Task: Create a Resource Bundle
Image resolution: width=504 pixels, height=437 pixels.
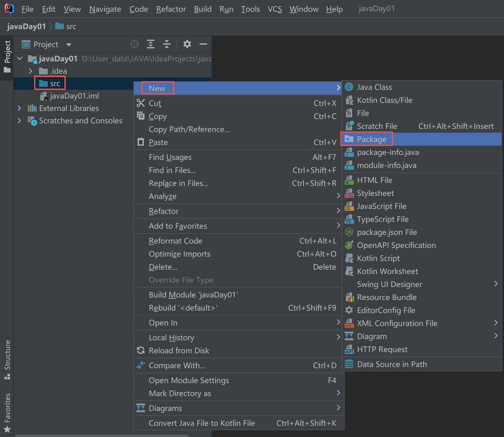Action: [422, 297]
